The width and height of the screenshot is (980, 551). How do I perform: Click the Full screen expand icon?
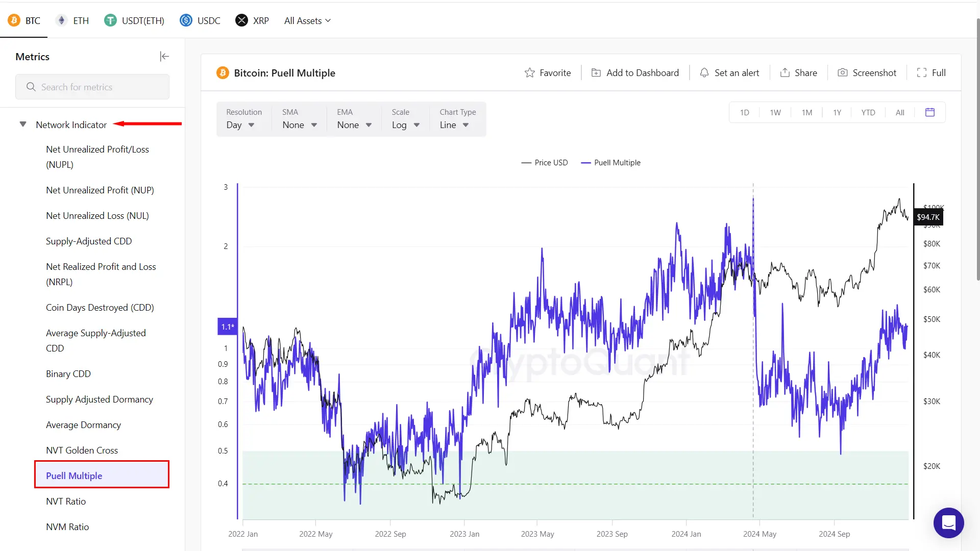tap(921, 72)
